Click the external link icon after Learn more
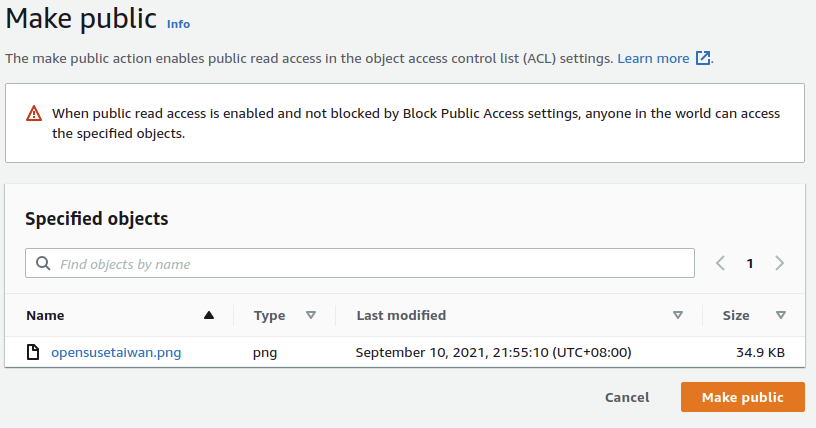This screenshot has width=816, height=428. point(703,58)
